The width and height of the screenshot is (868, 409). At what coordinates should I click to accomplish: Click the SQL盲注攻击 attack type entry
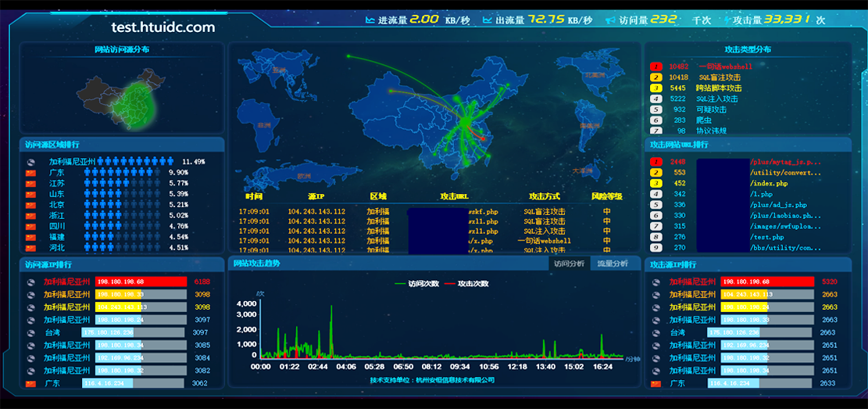tap(720, 77)
